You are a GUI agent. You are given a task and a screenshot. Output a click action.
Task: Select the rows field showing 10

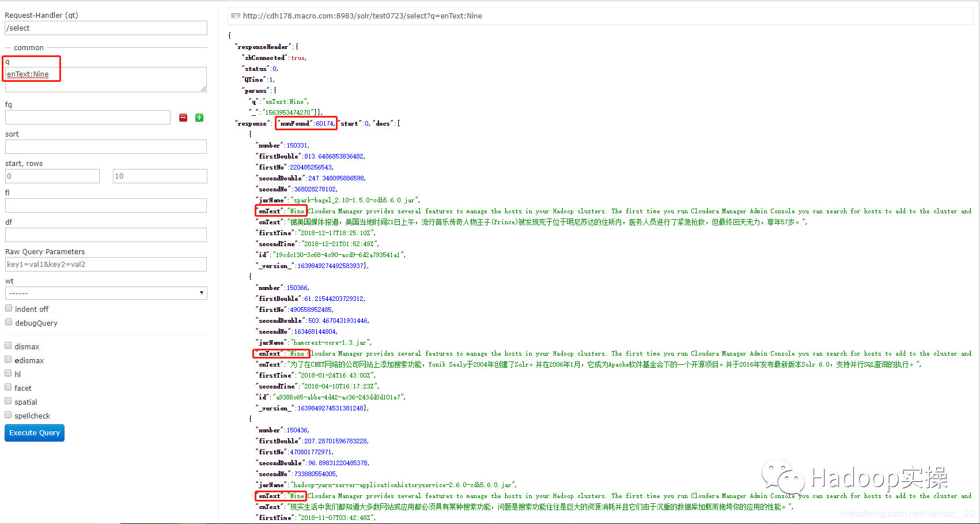(x=160, y=176)
